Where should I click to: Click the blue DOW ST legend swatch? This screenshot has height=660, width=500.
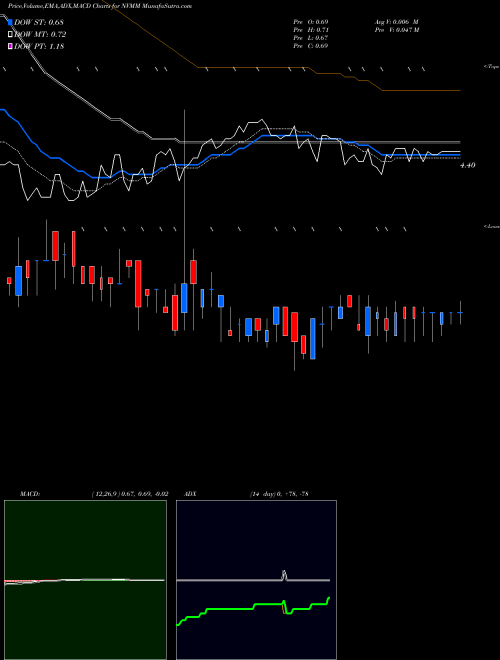click(11, 22)
